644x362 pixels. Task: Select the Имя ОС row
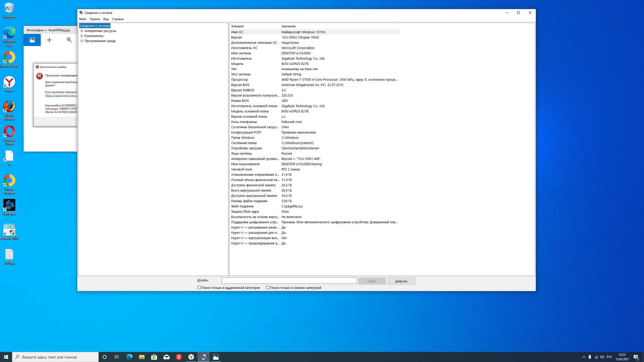pos(314,32)
